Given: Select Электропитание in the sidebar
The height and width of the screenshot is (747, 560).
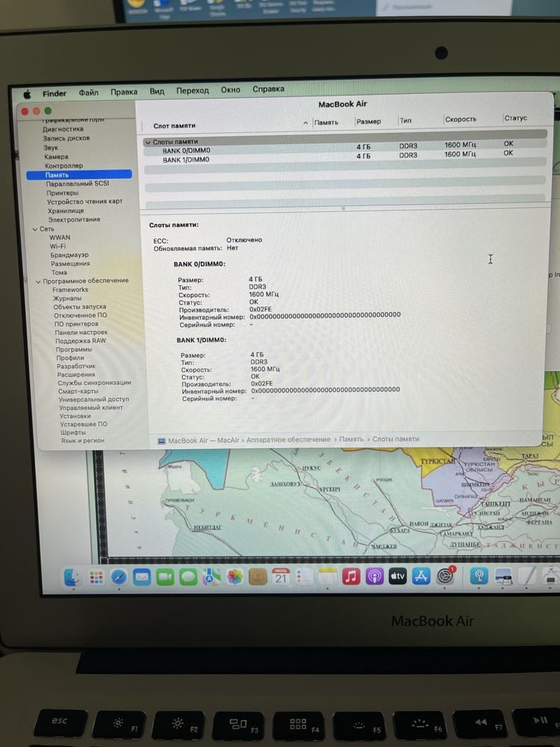Looking at the screenshot, I should 74,220.
